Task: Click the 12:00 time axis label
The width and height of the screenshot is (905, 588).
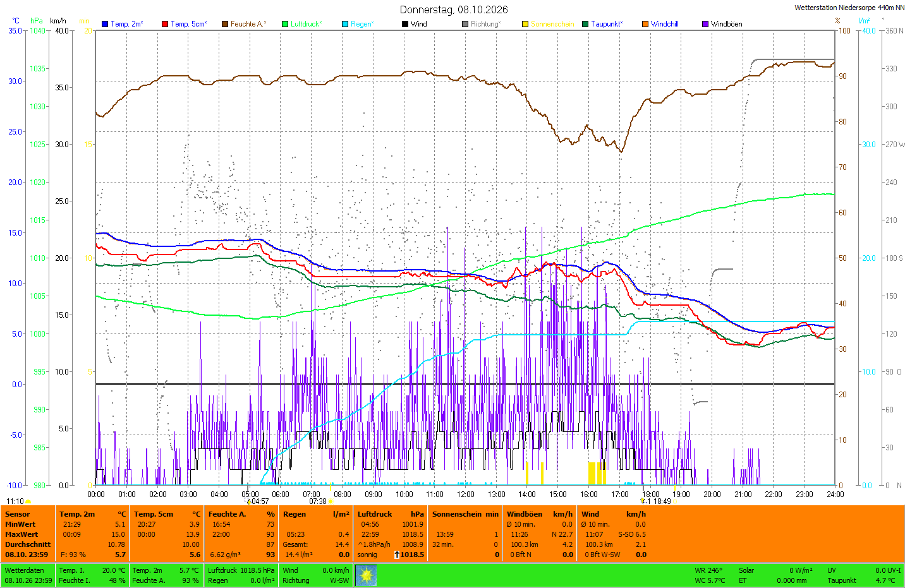Action: pos(466,495)
